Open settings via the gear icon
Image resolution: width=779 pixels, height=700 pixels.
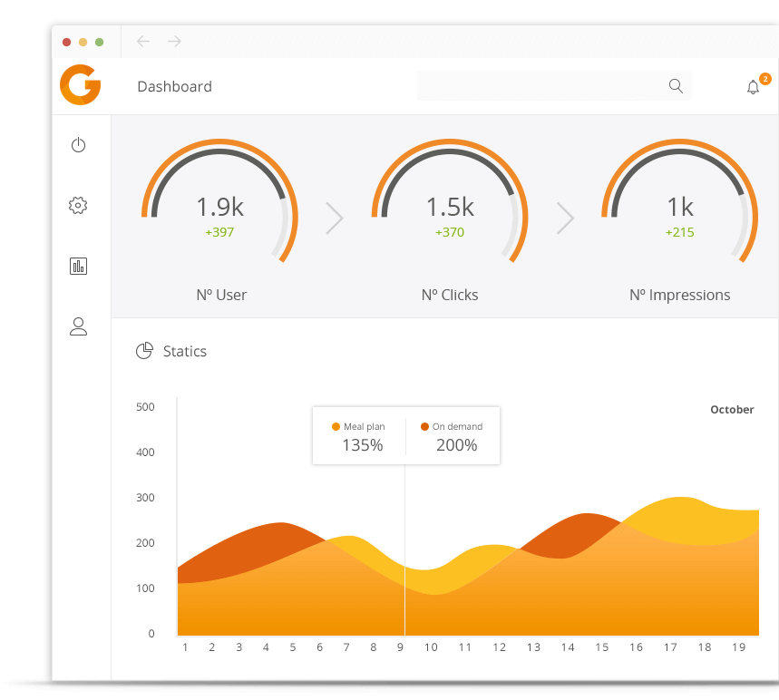click(78, 206)
